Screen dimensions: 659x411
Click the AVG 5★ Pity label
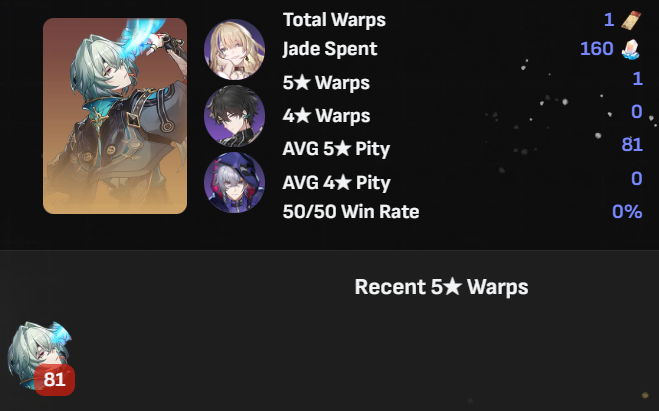[336, 148]
